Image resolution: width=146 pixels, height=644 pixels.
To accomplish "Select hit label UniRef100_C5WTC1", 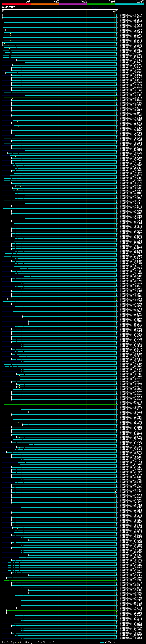I will [x=131, y=289].
